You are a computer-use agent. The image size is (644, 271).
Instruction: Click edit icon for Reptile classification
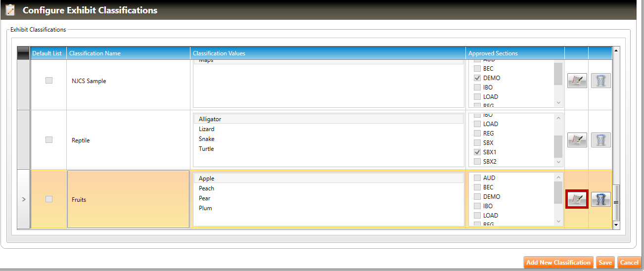point(577,140)
